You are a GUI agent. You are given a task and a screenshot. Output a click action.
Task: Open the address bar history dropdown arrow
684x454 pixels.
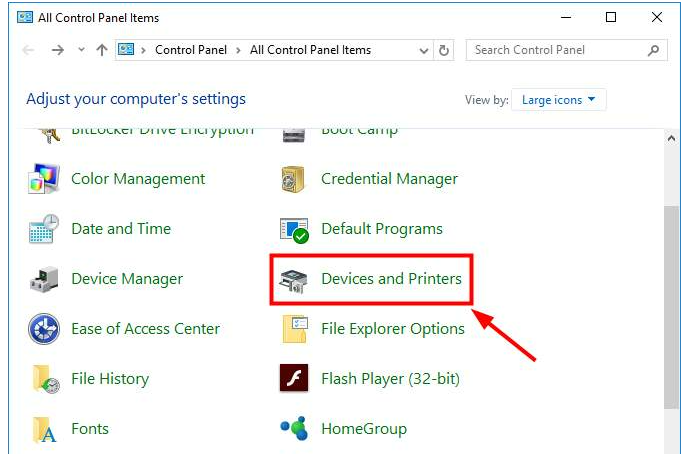click(423, 50)
